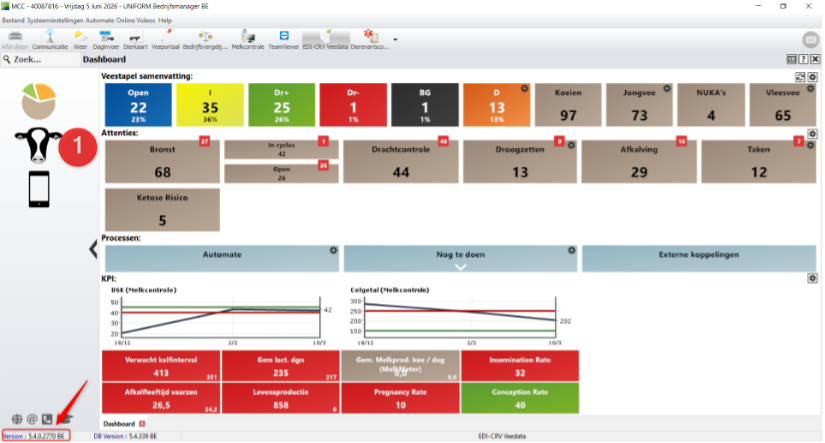Open the Systeeminstellingen menu
The height and width of the screenshot is (443, 825).
(55, 21)
